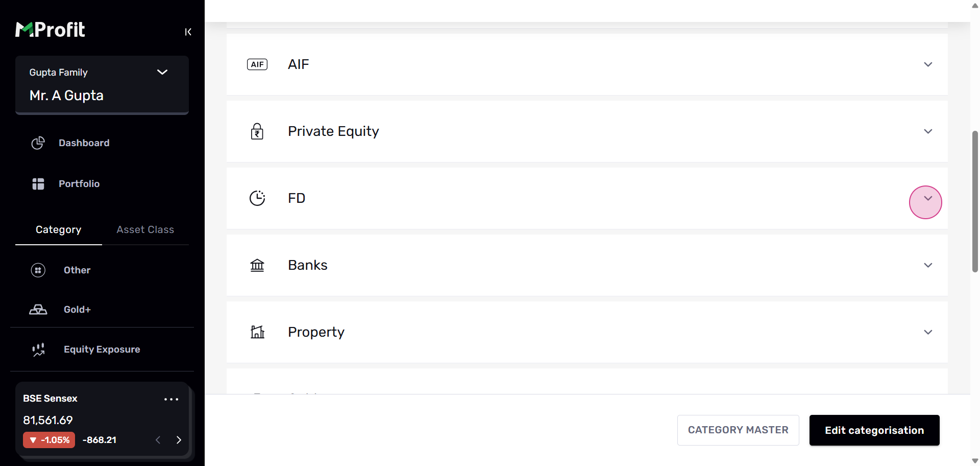The height and width of the screenshot is (466, 980).
Task: Click the CATEGORY MASTER button
Action: [738, 430]
